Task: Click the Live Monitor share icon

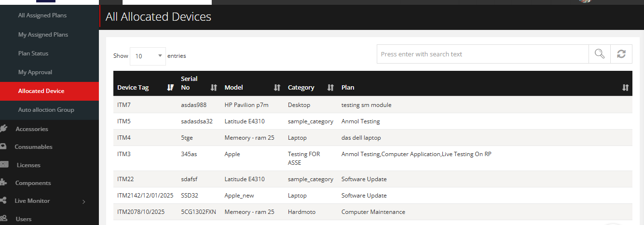Action: 3,200
